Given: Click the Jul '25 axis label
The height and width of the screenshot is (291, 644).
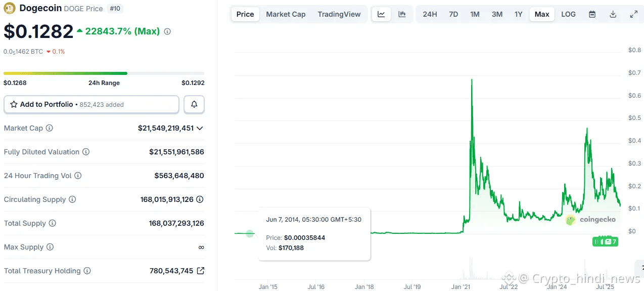Looking at the screenshot, I should click(x=604, y=287).
